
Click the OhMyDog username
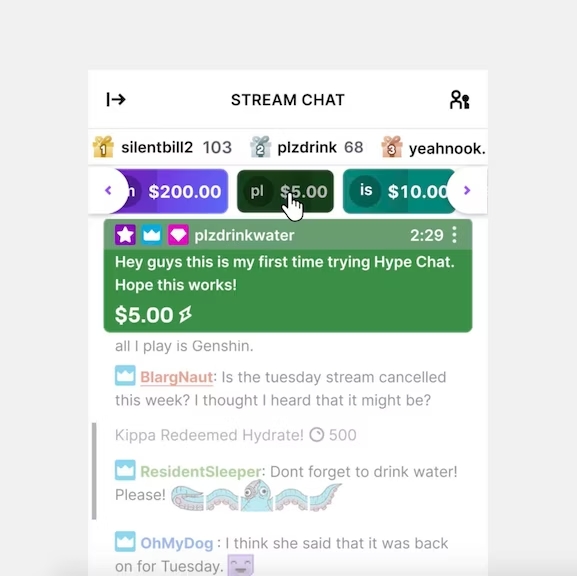point(177,543)
